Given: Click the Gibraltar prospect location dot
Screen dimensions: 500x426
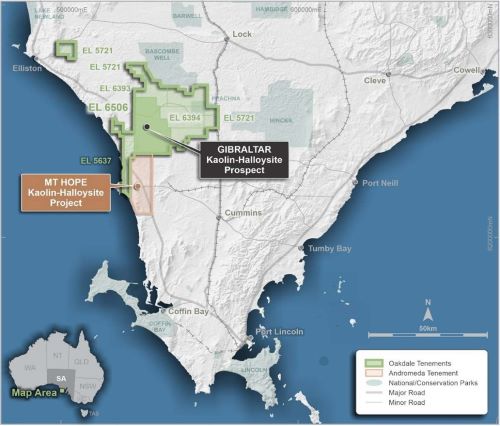Looking at the screenshot, I should 146,127.
